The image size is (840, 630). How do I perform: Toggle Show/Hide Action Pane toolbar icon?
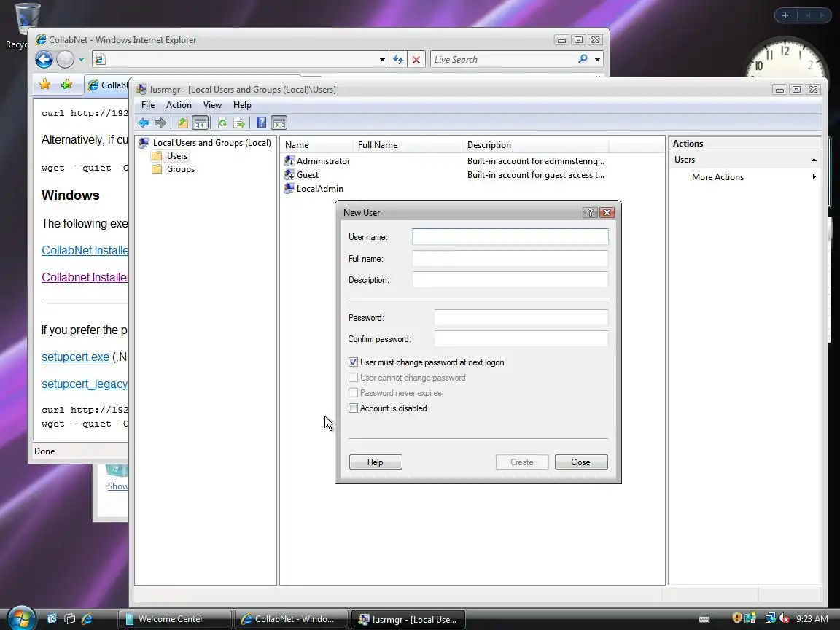click(279, 122)
